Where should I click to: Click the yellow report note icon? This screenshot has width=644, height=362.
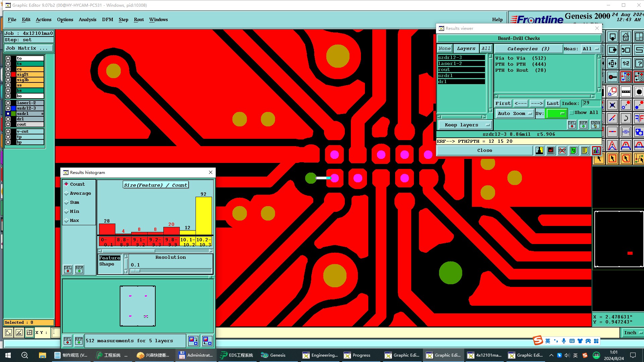coord(585,150)
